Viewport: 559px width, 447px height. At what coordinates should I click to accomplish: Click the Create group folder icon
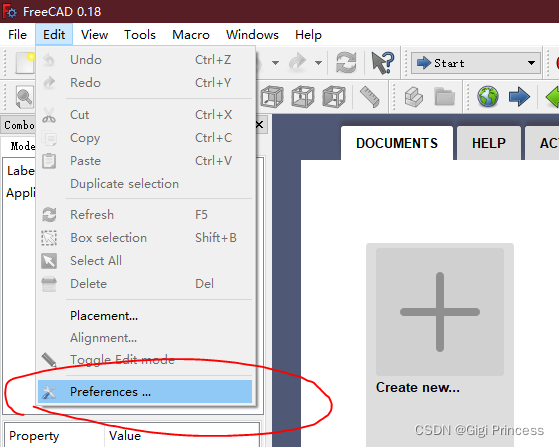pyautogui.click(x=445, y=97)
